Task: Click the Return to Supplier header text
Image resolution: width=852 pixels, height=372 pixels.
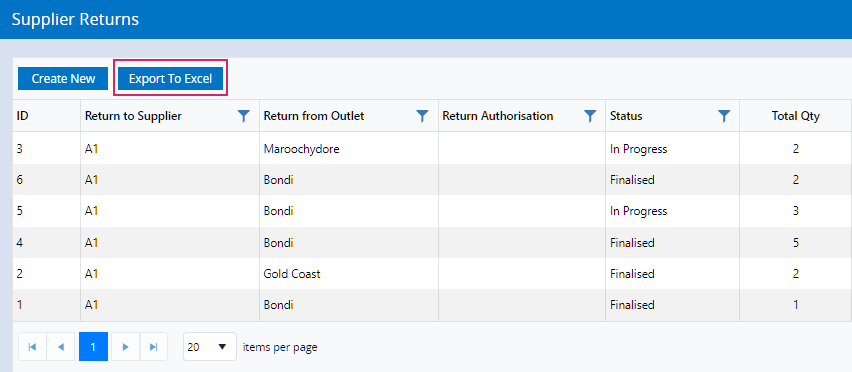Action: click(133, 116)
